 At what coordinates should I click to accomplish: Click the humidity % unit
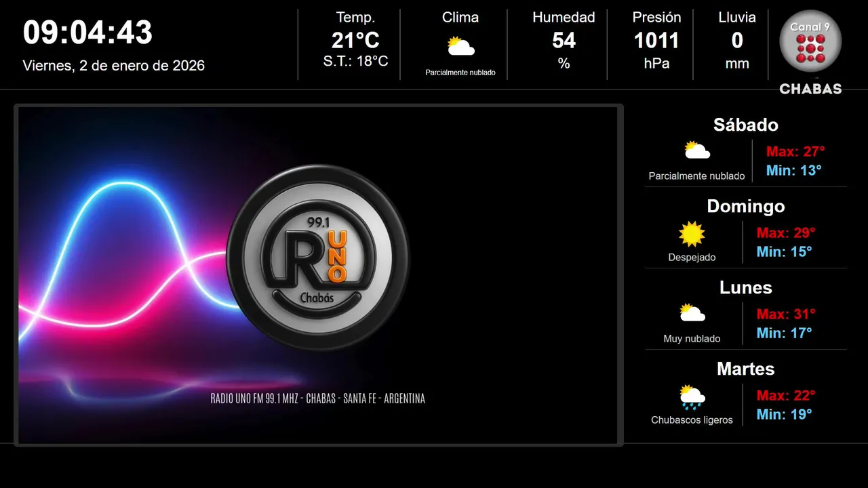(564, 64)
